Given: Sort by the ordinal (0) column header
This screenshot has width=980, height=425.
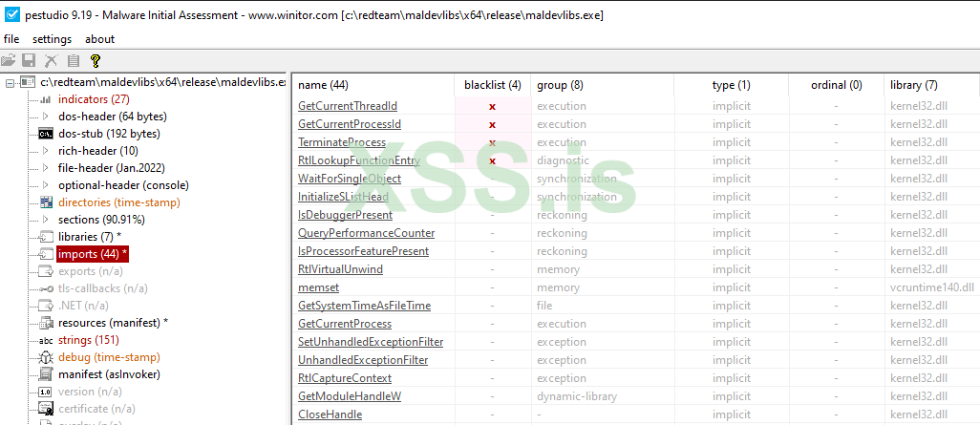Looking at the screenshot, I should pos(837,86).
